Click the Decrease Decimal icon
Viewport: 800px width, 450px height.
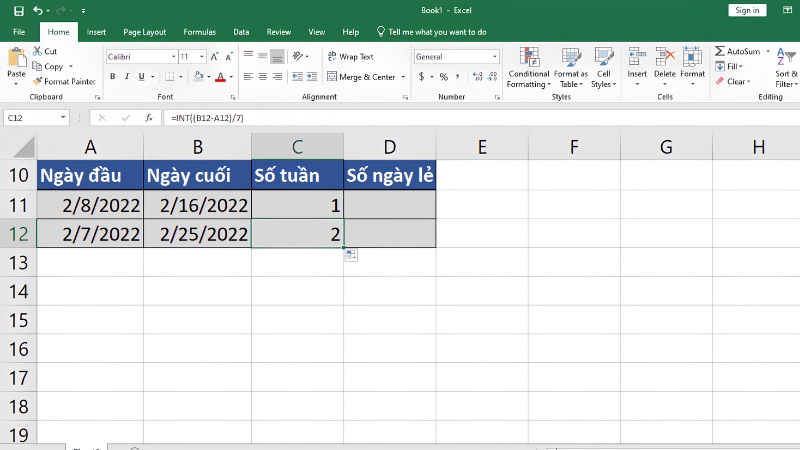click(492, 77)
